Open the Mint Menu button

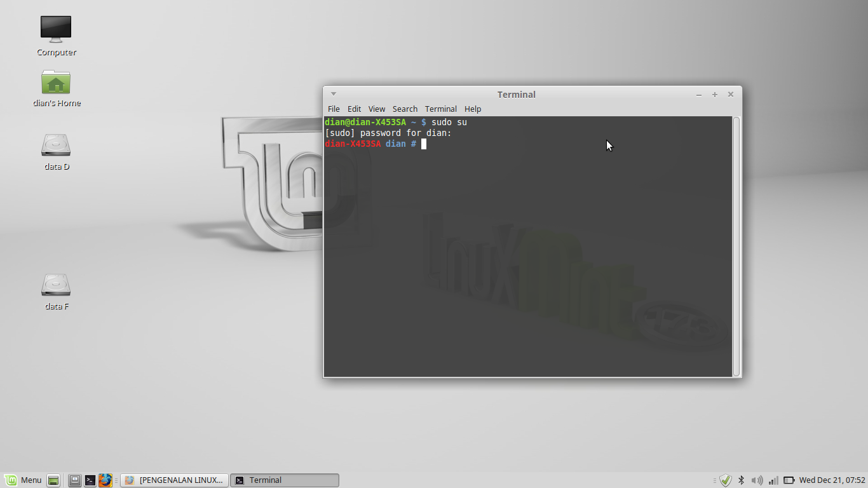(x=24, y=480)
